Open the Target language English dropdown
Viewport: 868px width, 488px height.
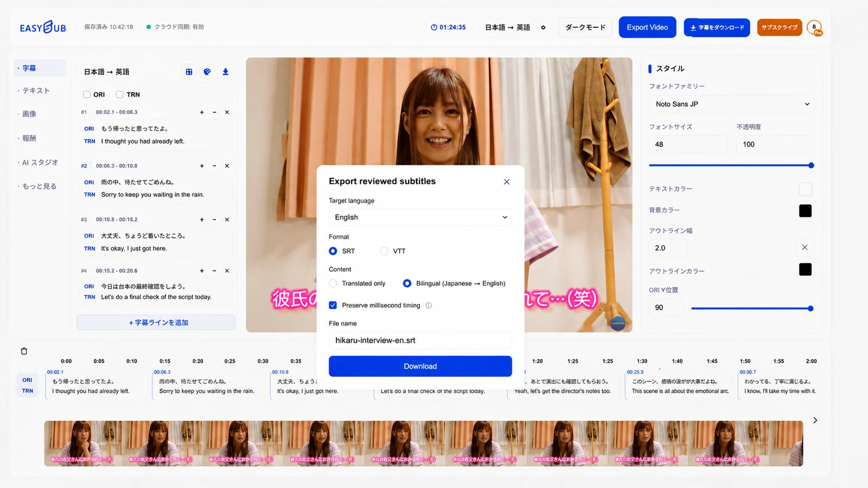pos(420,217)
